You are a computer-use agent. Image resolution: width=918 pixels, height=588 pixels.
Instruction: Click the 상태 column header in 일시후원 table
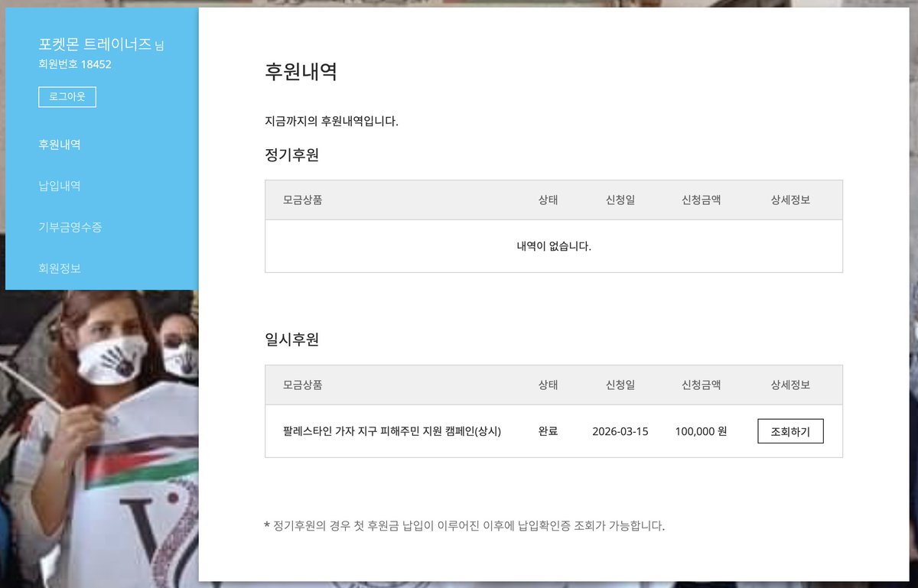click(x=548, y=385)
